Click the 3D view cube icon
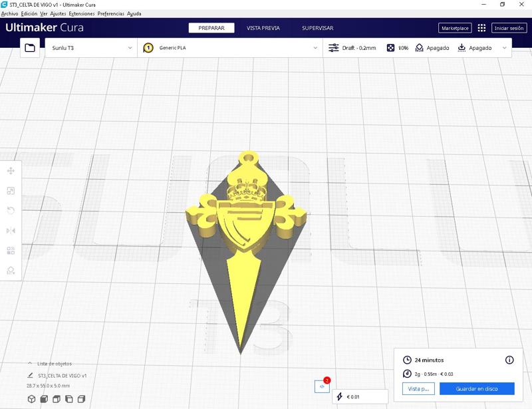The height and width of the screenshot is (409, 532). (x=31, y=399)
